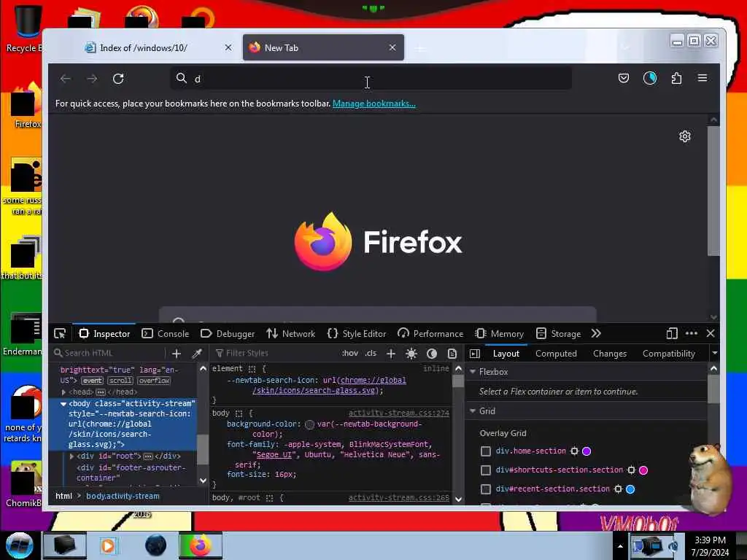Enable grid overlay for div.home-section
The image size is (747, 560).
pyautogui.click(x=485, y=451)
